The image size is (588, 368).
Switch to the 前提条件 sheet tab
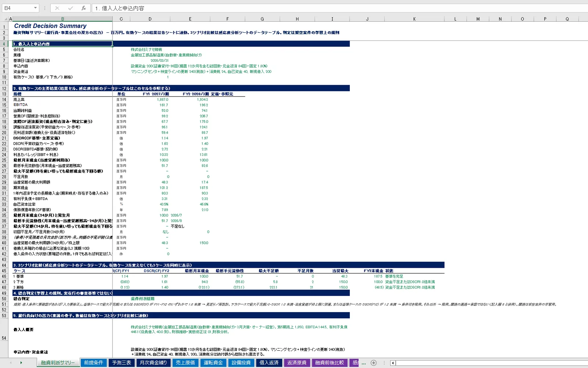coord(94,363)
